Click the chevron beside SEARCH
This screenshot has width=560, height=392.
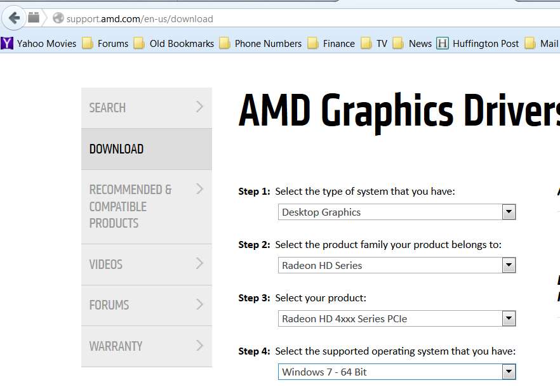tap(199, 107)
